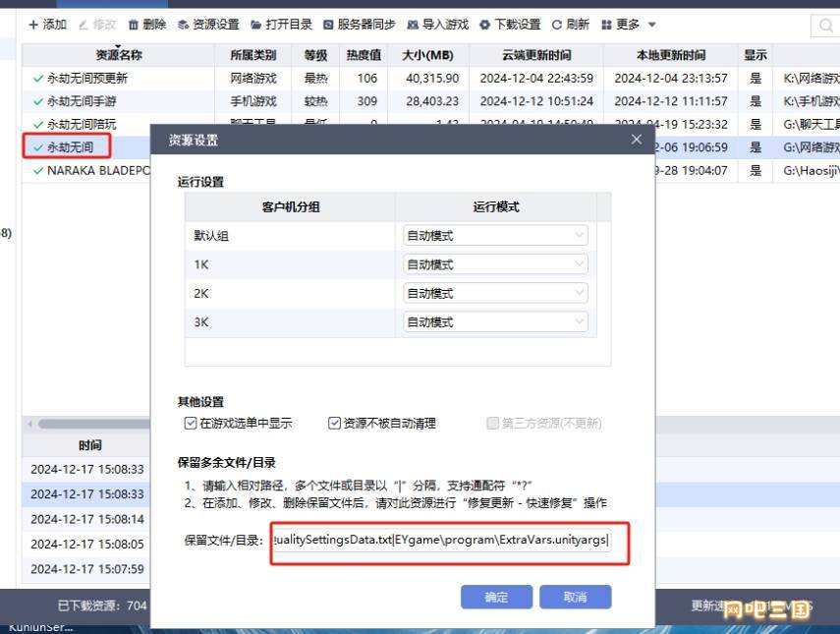Viewport: 840px width, 634px height.
Task: Sort by 资源名称 column header
Action: (x=119, y=55)
